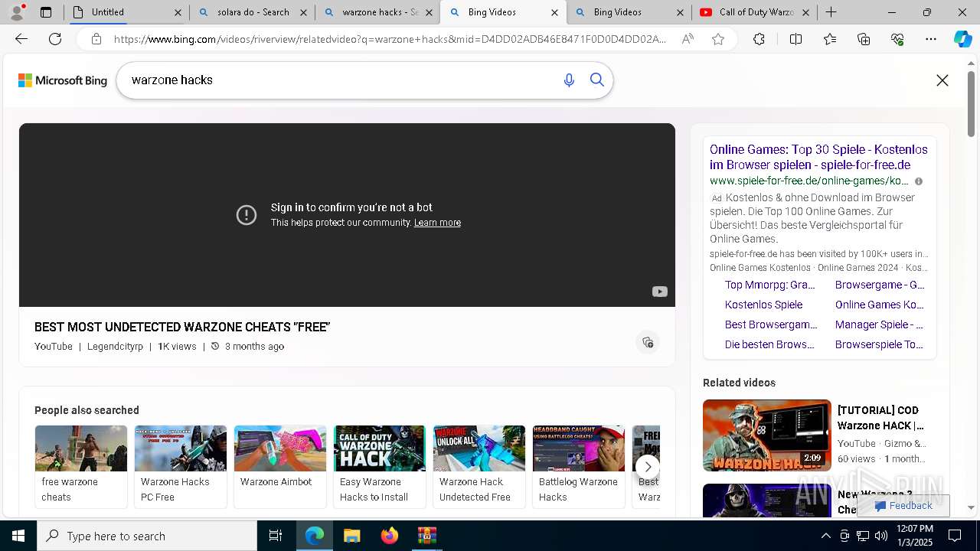Open Task View on taskbar
Image resolution: width=980 pixels, height=551 pixels.
tap(276, 536)
